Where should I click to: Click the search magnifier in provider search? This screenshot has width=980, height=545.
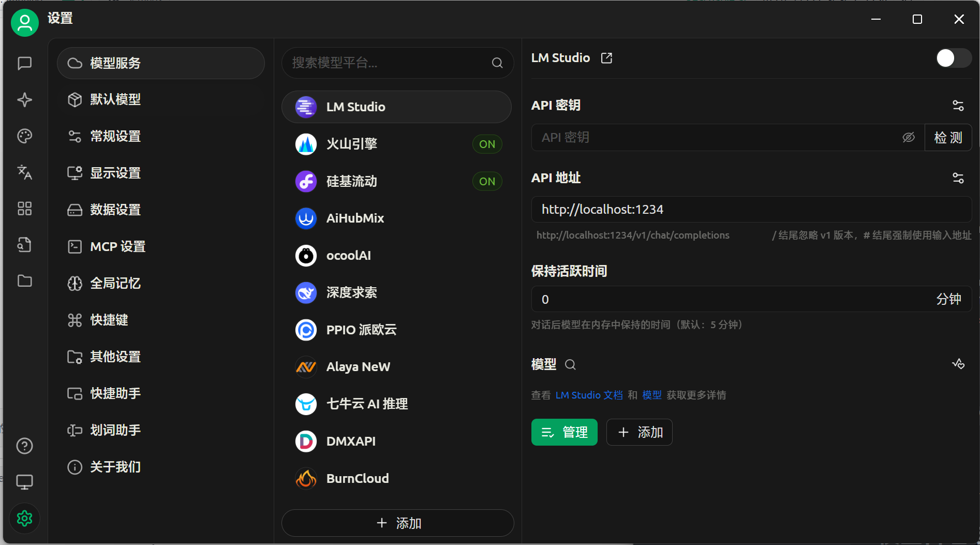pos(497,63)
